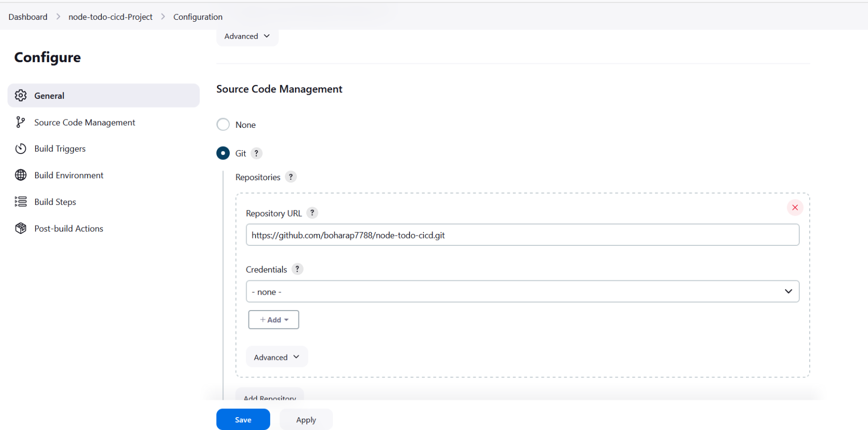
Task: Click the Add Repository button
Action: (x=270, y=395)
